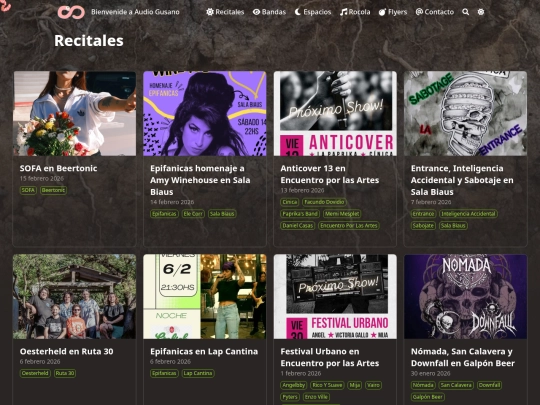540x405 pixels.
Task: Click the Lap Cantina 6/2 flyer thumbnail
Action: tap(205, 297)
